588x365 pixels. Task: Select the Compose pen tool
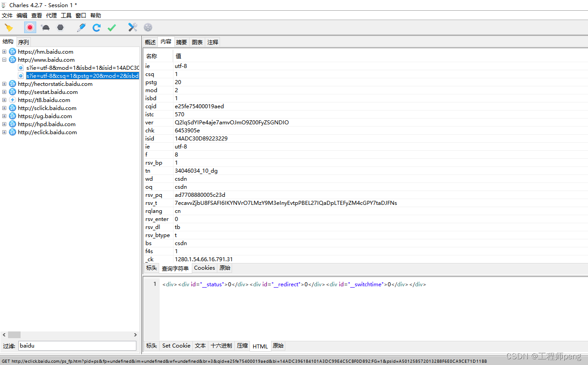coord(81,28)
